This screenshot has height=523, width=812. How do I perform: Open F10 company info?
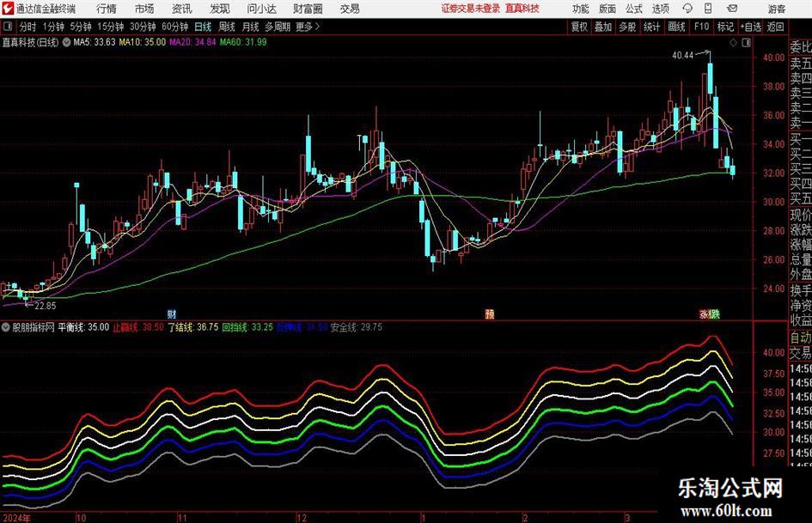701,27
